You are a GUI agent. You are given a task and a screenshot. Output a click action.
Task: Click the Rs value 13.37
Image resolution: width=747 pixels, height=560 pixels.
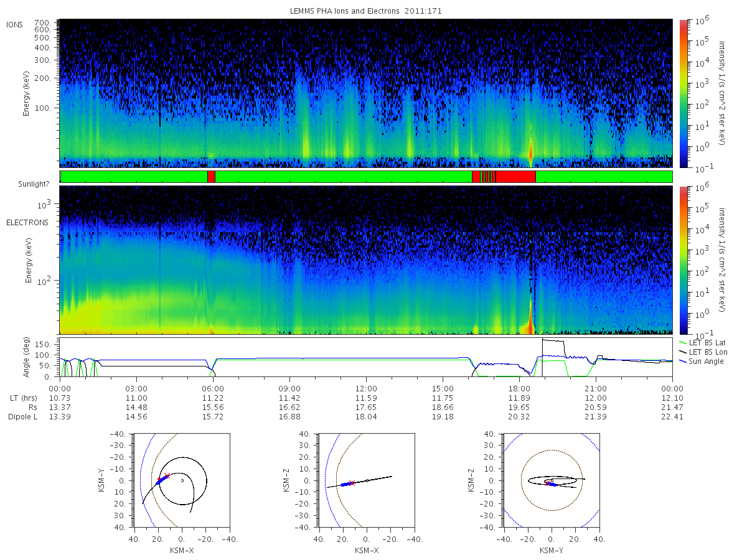(60, 407)
